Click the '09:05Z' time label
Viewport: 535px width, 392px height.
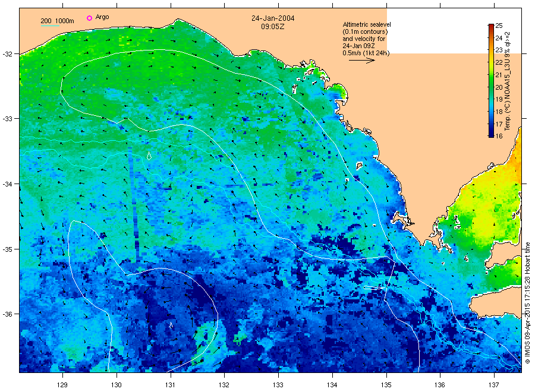tap(273, 26)
